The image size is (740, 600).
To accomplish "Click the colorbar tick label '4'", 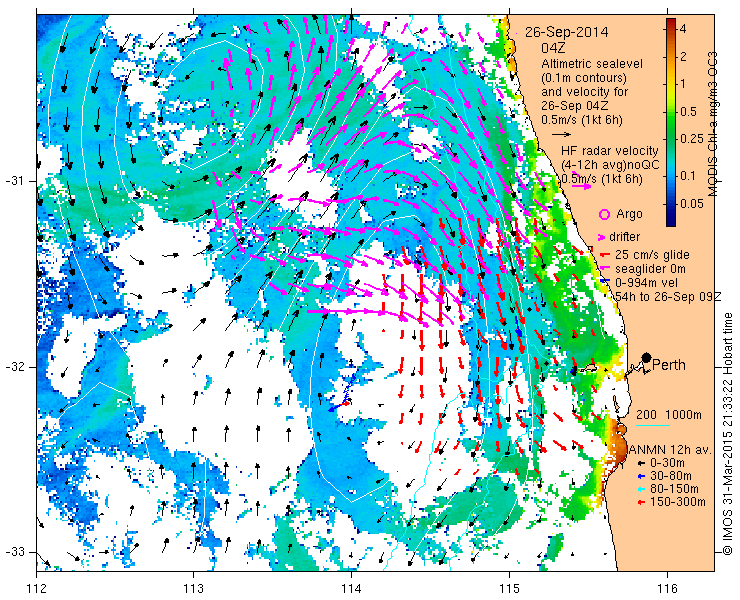I will pos(683,29).
